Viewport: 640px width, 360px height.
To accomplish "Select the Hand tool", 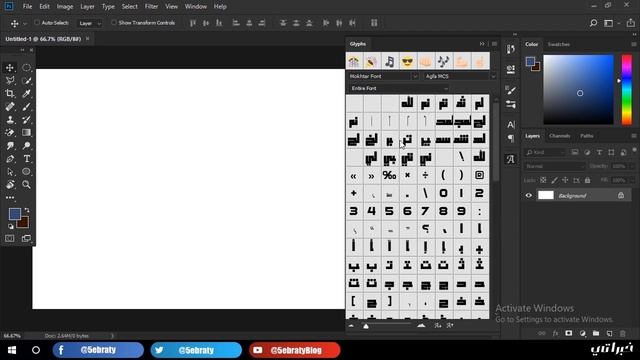I will 10,184.
